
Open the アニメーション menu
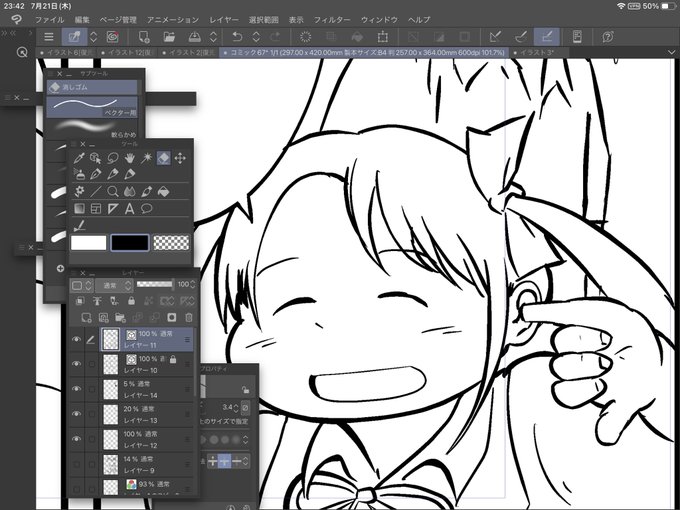coord(173,20)
